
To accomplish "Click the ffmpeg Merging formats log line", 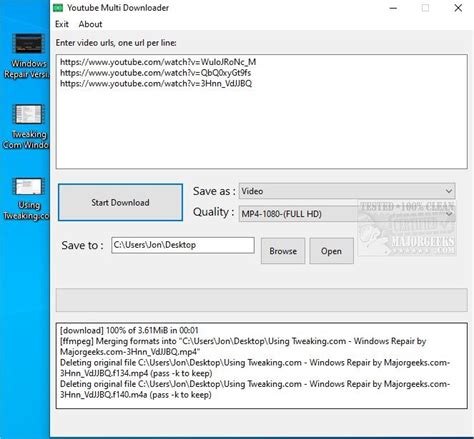I will click(243, 346).
